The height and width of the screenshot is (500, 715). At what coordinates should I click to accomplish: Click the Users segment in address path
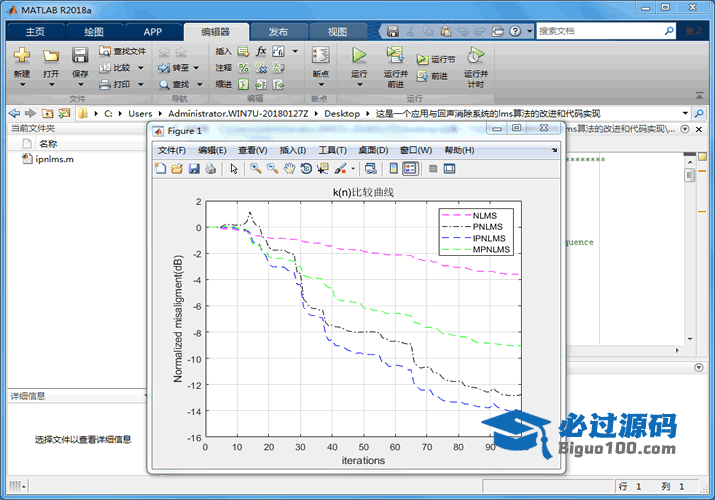[x=140, y=113]
